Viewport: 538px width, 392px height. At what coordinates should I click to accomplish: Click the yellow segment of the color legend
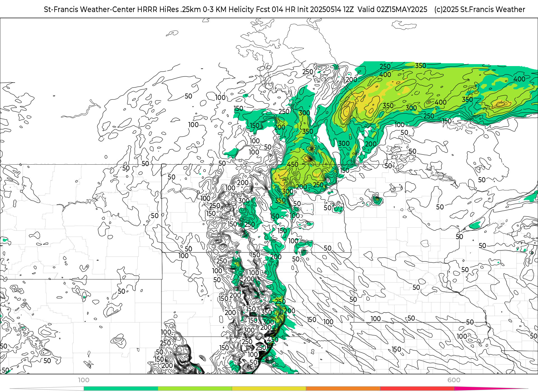click(269, 388)
